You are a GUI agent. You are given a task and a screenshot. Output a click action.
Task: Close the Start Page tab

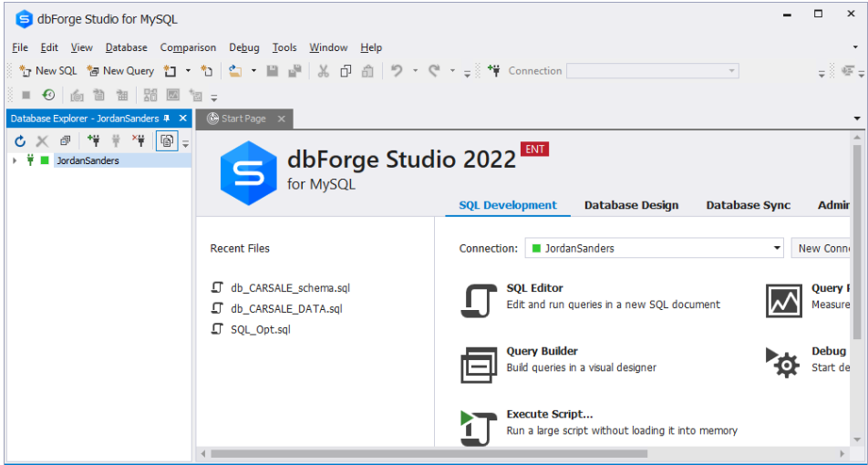pyautogui.click(x=281, y=119)
